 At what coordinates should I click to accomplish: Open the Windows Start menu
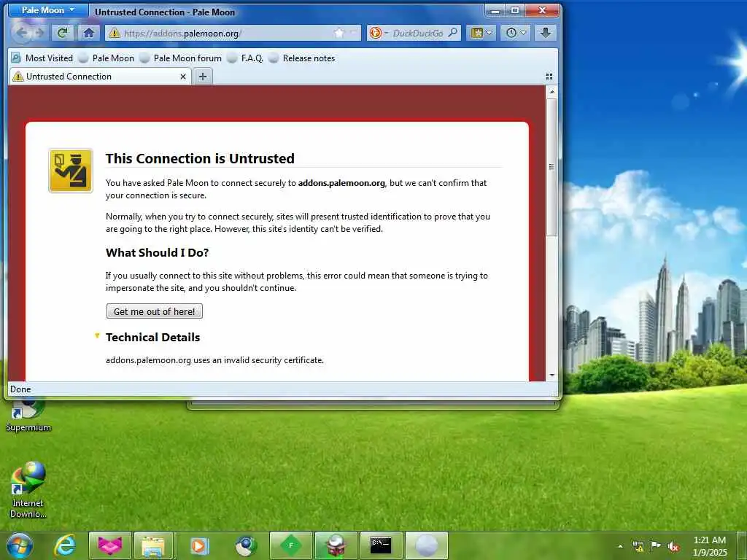click(20, 545)
